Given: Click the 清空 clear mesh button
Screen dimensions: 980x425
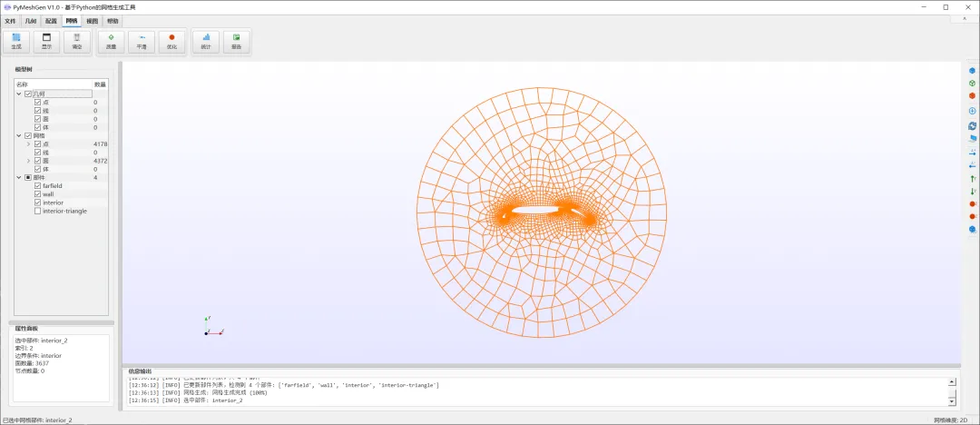Looking at the screenshot, I should pos(77,41).
